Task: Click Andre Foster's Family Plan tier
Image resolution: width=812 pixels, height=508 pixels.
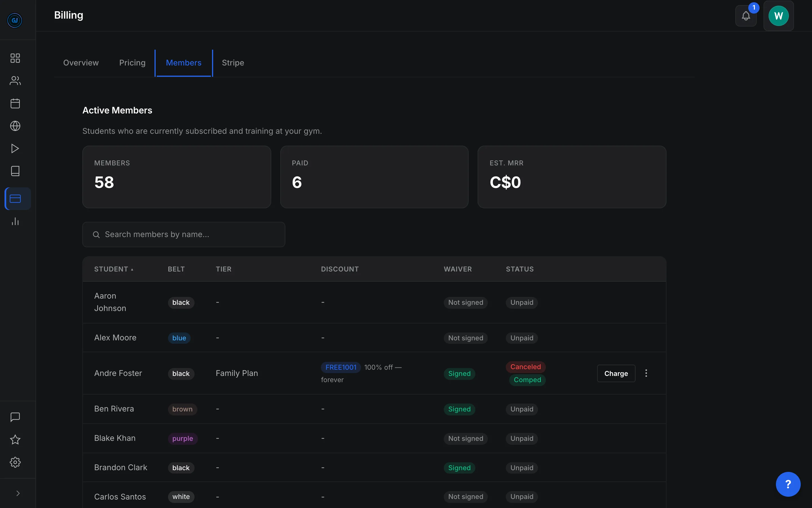Action: click(x=237, y=373)
